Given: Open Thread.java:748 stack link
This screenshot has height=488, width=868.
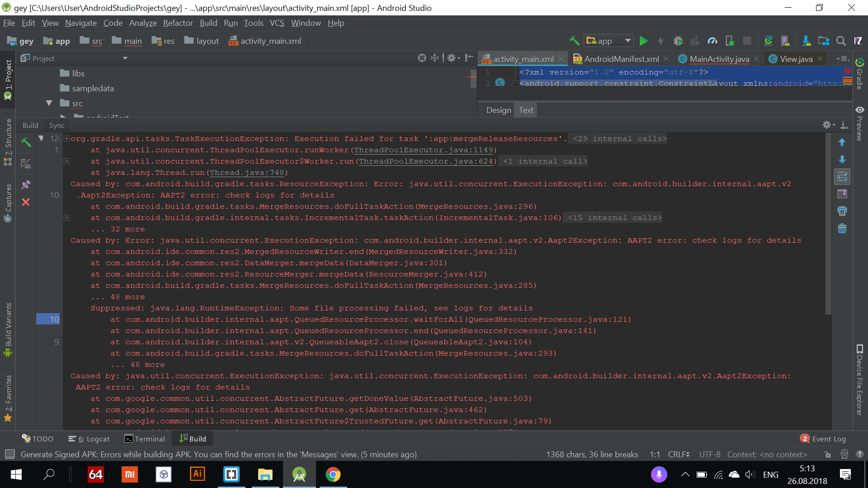Looking at the screenshot, I should 247,173.
